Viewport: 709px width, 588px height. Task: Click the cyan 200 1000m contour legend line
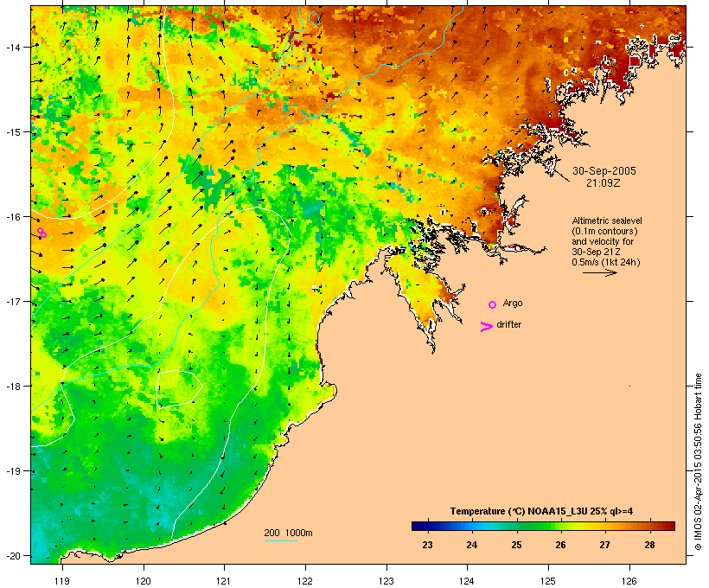(x=281, y=540)
